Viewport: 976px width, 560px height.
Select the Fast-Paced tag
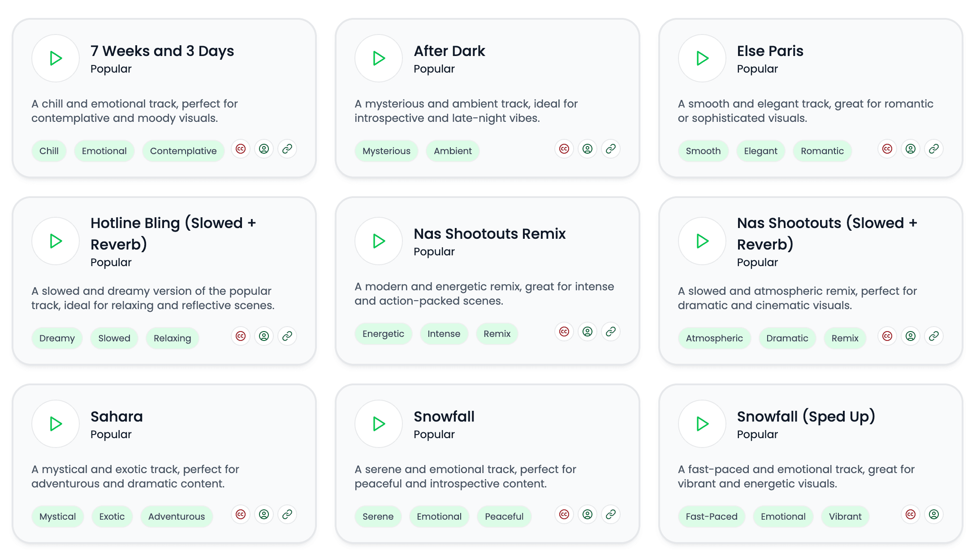712,517
